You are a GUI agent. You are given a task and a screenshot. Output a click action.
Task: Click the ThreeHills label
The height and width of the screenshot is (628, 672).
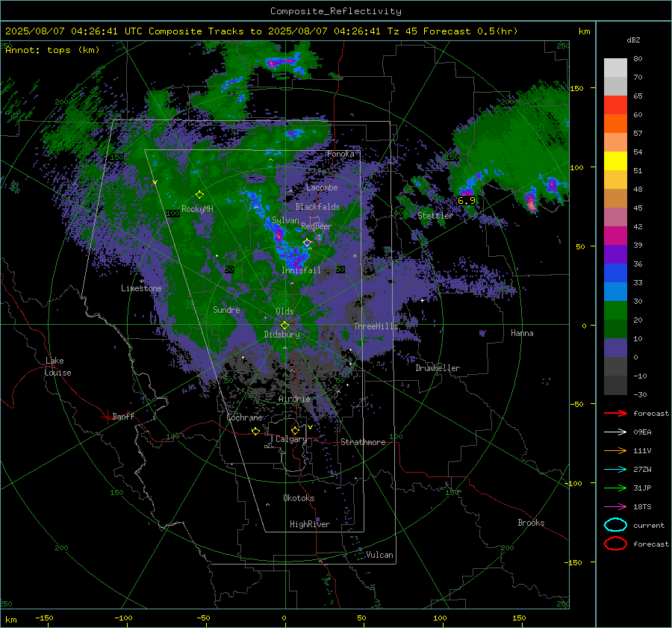[376, 326]
